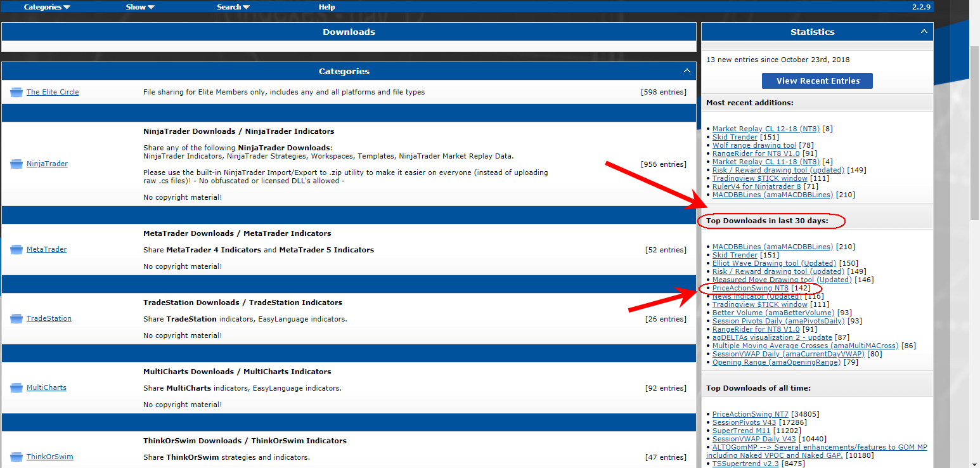Open Better Volume (amaBetterVolume) link
Viewport: 980px width, 468px height.
tap(773, 313)
